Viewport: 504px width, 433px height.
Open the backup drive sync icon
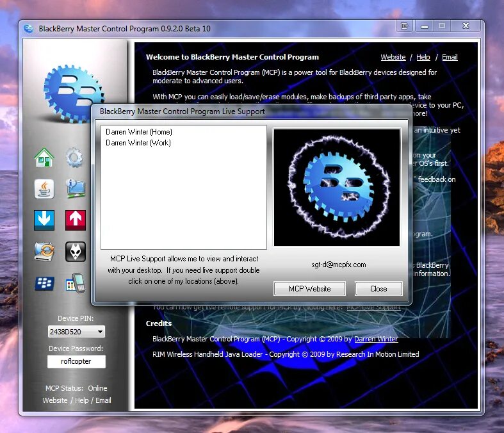[44, 251]
